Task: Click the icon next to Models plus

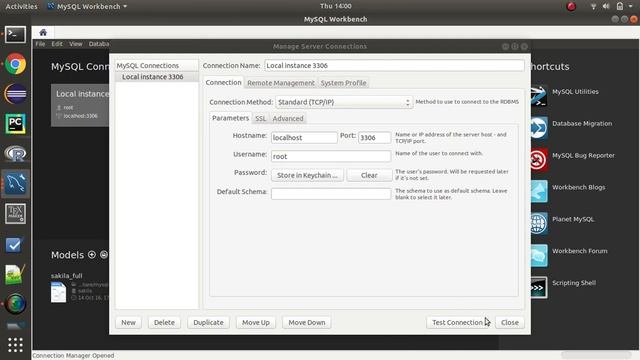Action: coord(104,255)
